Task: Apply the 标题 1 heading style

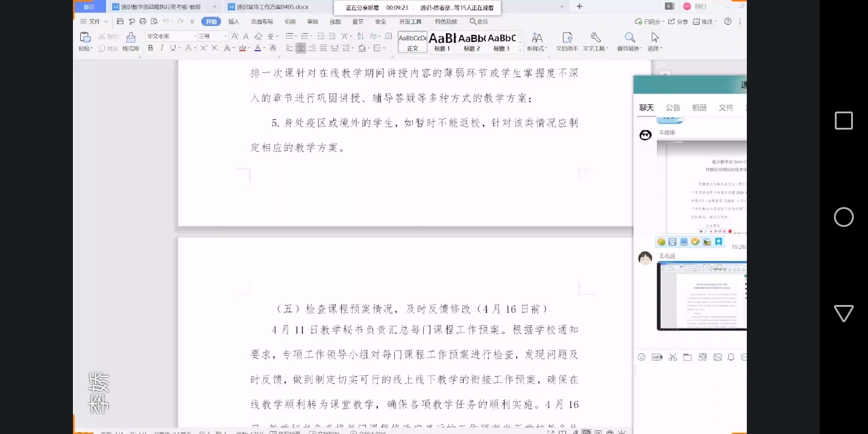Action: 442,42
